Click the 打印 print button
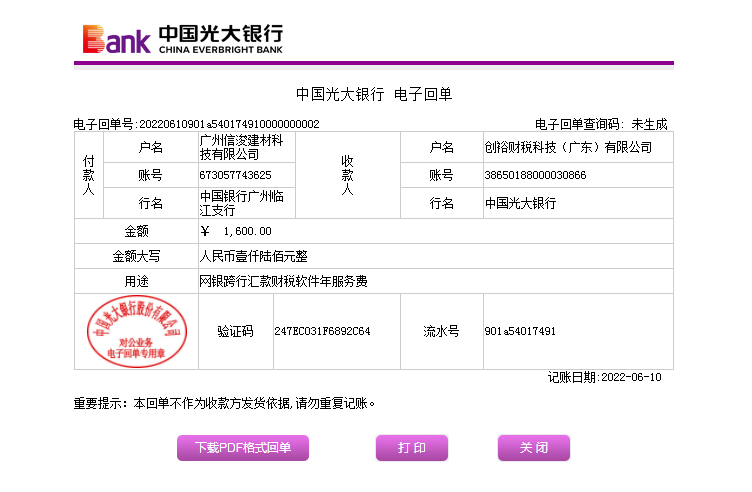752x492 pixels. 411,448
